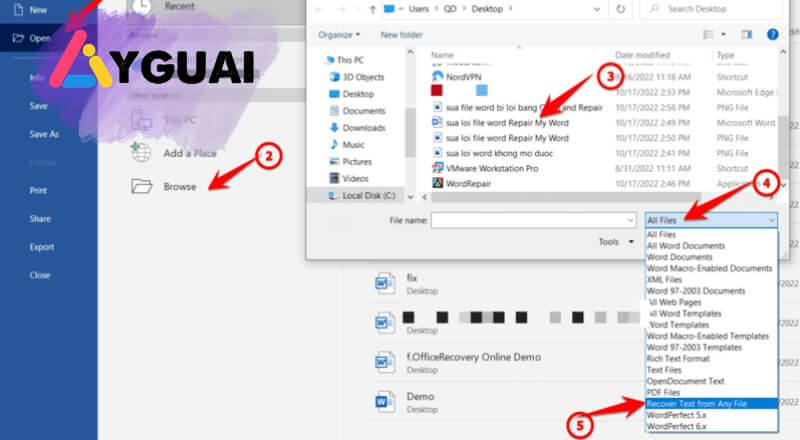This screenshot has height=440, width=800.
Task: Open the File name history dropdown arrow
Action: pyautogui.click(x=630, y=221)
